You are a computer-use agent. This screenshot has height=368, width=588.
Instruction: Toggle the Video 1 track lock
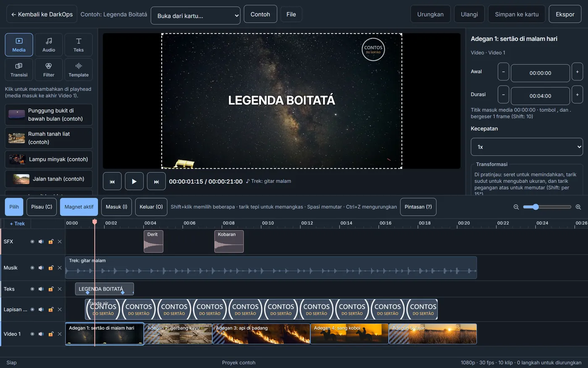51,334
